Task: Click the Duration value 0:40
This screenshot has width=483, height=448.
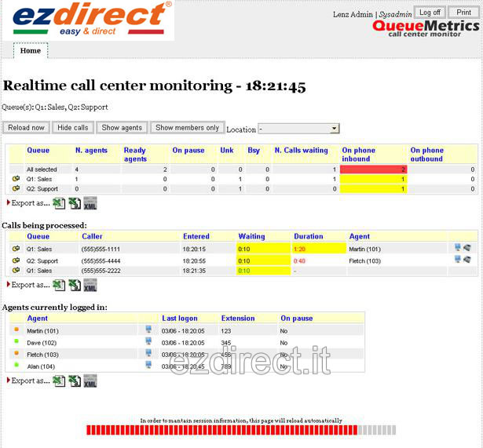Action: point(299,261)
